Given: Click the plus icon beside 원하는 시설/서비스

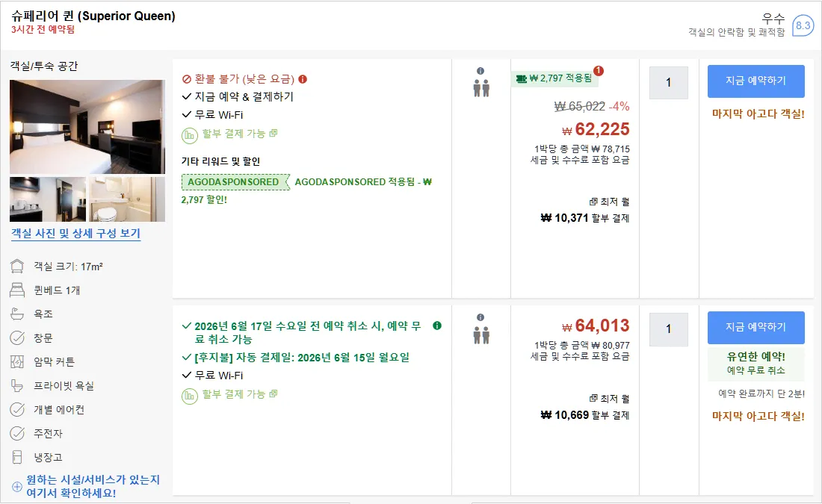Looking at the screenshot, I should pyautogui.click(x=17, y=487).
